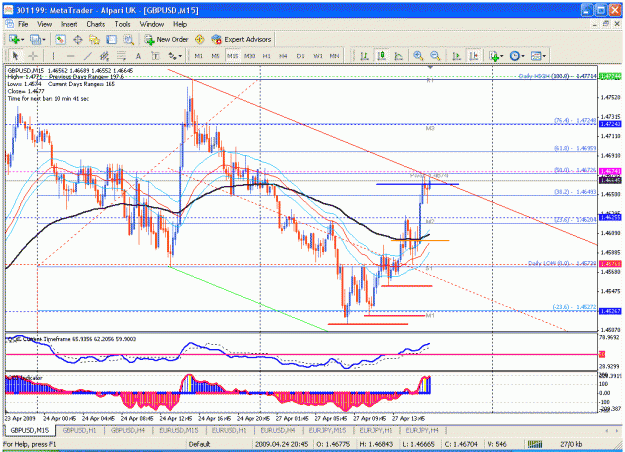Viewport: 625px width, 452px height.
Task: Click the chart shift triangle marker
Action: [430, 68]
